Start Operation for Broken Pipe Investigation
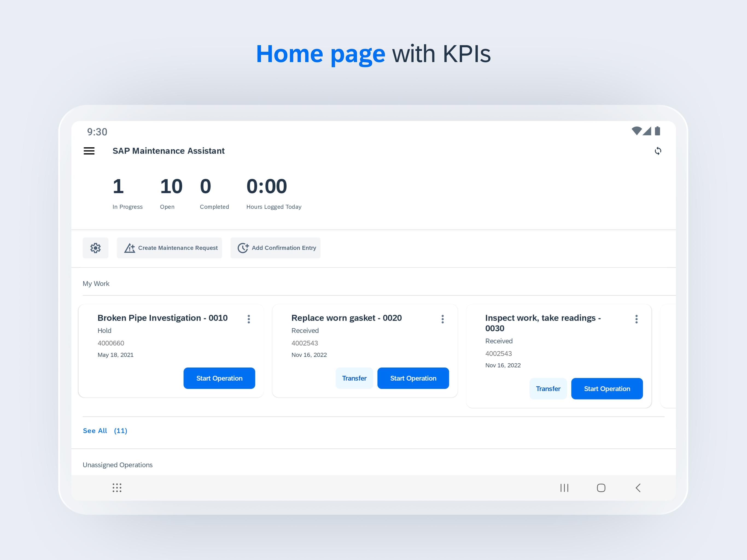 [219, 378]
